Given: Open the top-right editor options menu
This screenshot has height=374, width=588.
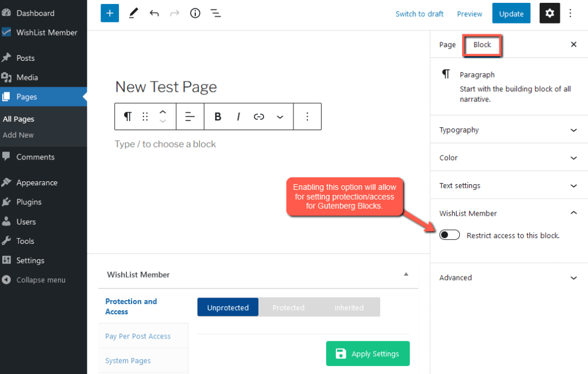Looking at the screenshot, I should point(570,14).
